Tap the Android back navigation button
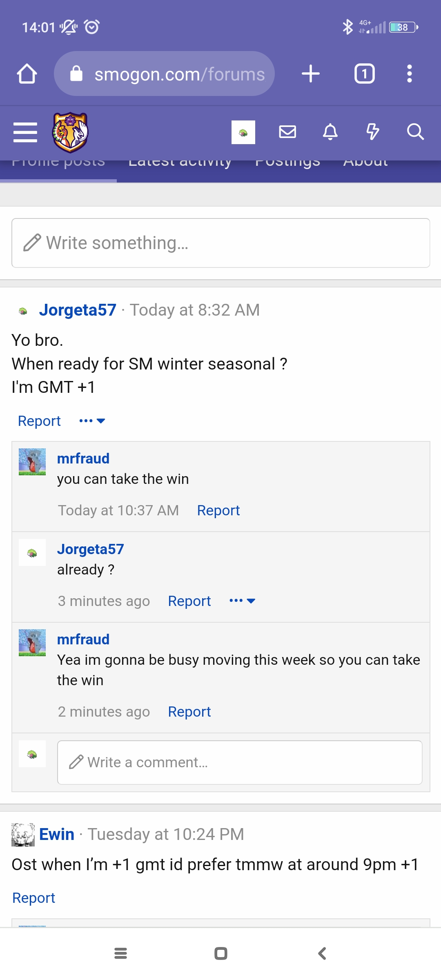This screenshot has width=441, height=980. [322, 953]
